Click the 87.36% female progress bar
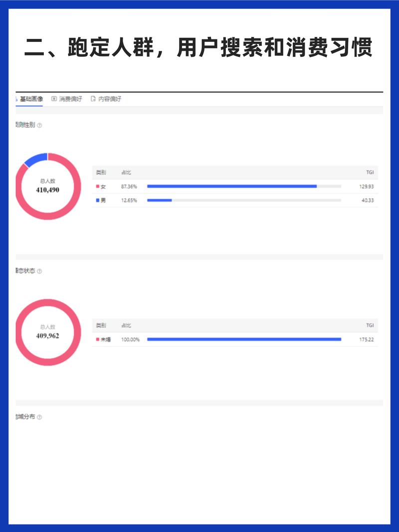Viewport: 399px width, 532px height. (244, 186)
